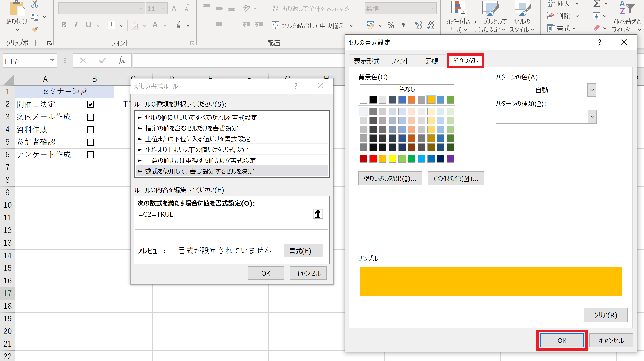Switch to the フォント tab

pos(400,61)
